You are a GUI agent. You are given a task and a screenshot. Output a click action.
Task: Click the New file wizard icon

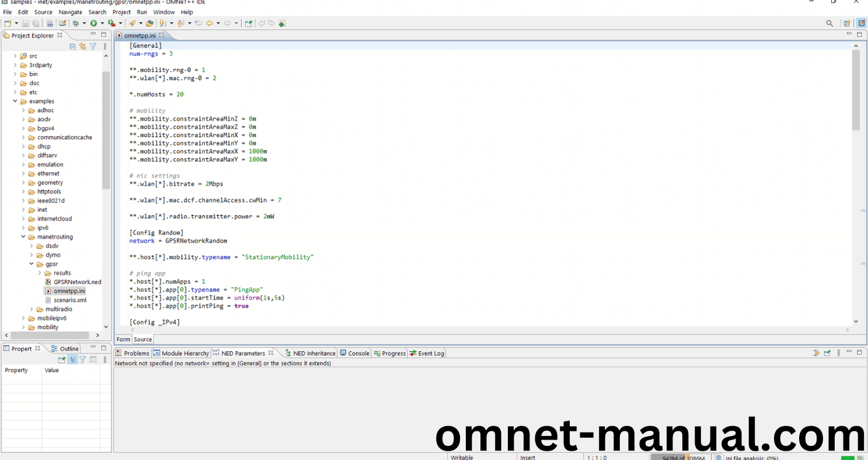[x=8, y=23]
